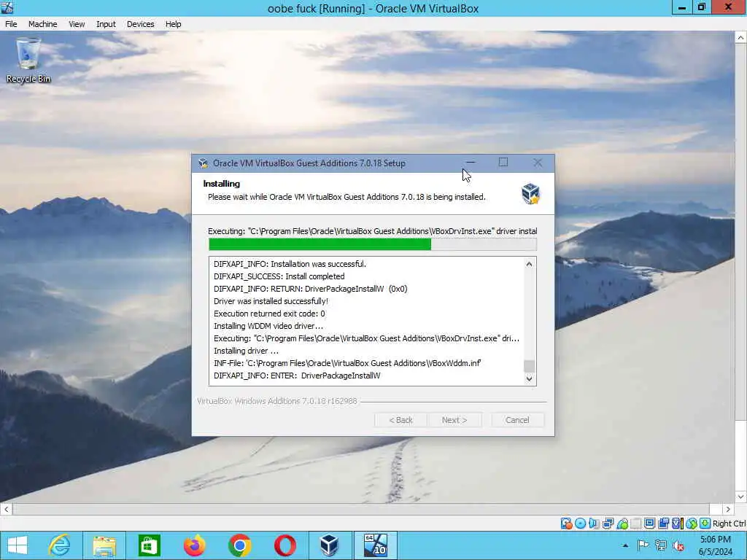Click the optical disk status indicator
Screen dimensions: 747x560
point(580,524)
